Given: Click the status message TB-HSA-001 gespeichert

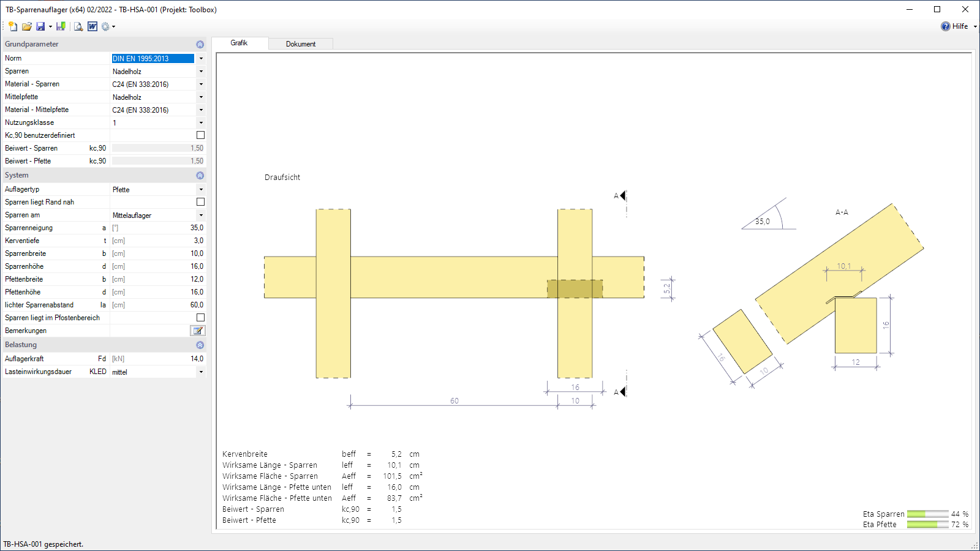Looking at the screenshot, I should click(43, 544).
